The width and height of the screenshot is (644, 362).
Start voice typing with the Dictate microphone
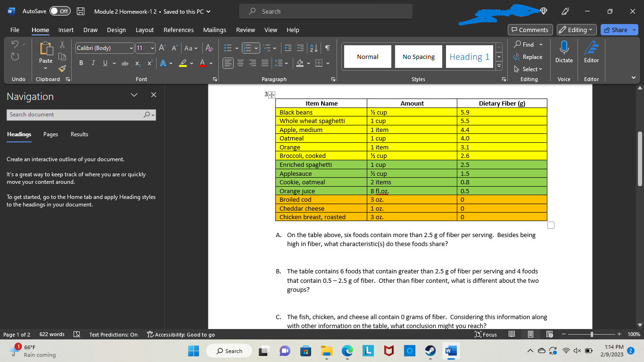[x=564, y=51]
